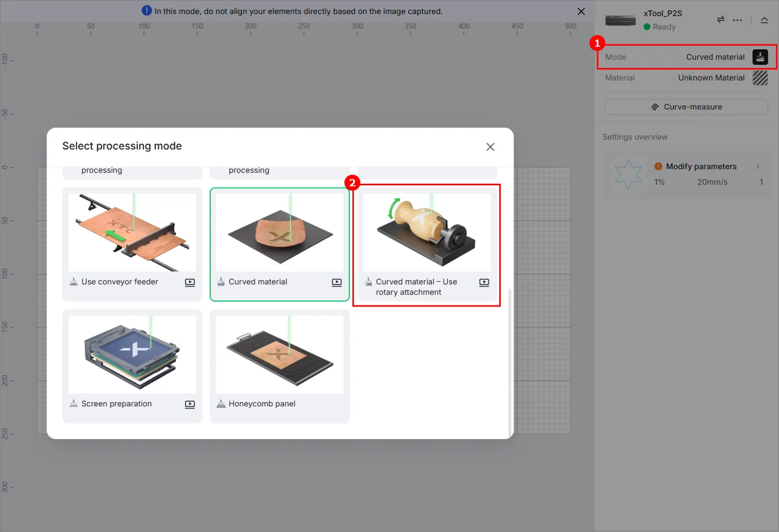
Task: Click the blue info icon in banner
Action: pos(147,11)
